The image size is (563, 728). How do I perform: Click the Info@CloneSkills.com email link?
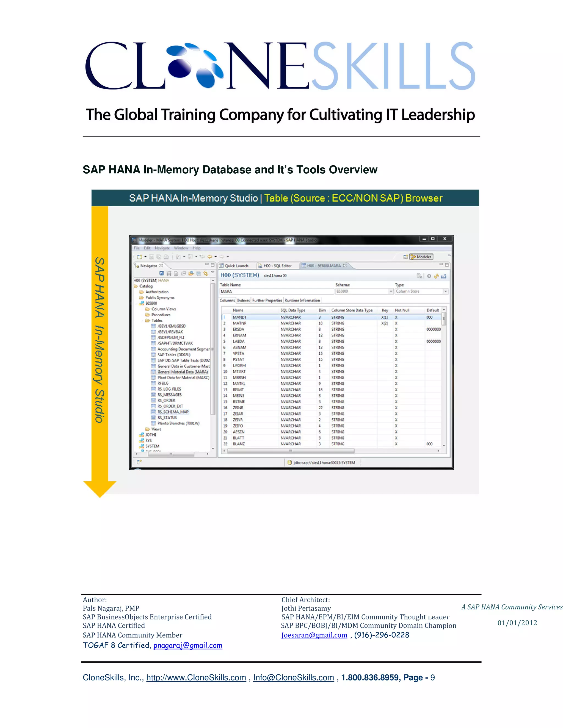(x=294, y=678)
